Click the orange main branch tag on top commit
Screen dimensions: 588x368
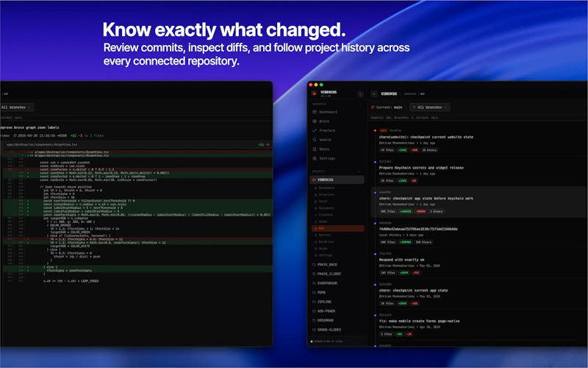[x=383, y=131]
